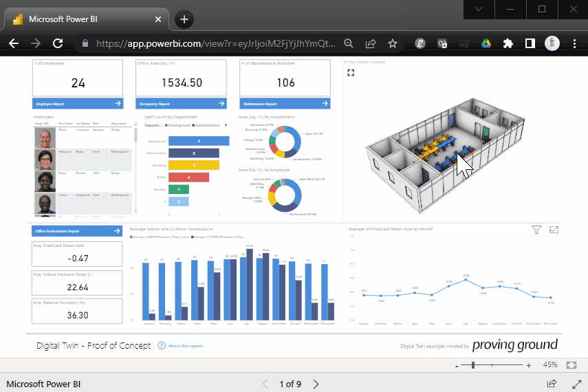Enter full screen mode in Power BI
Image resolution: width=588 pixels, height=392 pixels.
click(x=576, y=384)
